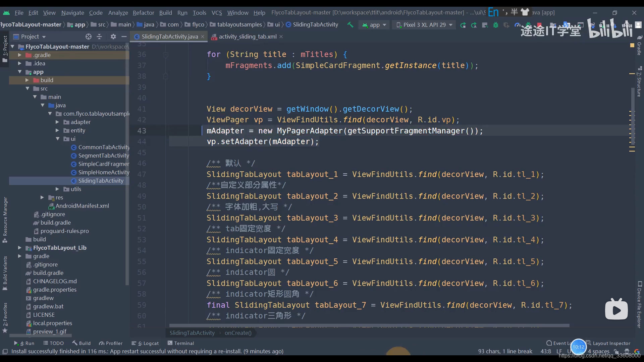Select proguard-rules.pro file
The image size is (644, 362).
[61, 231]
